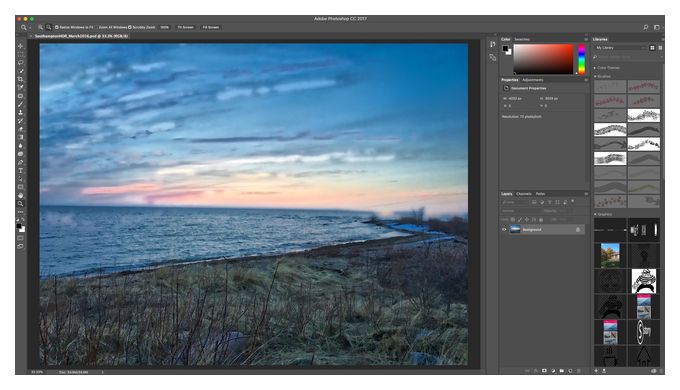680x390 pixels.
Task: Select the Crop tool
Action: 20,79
